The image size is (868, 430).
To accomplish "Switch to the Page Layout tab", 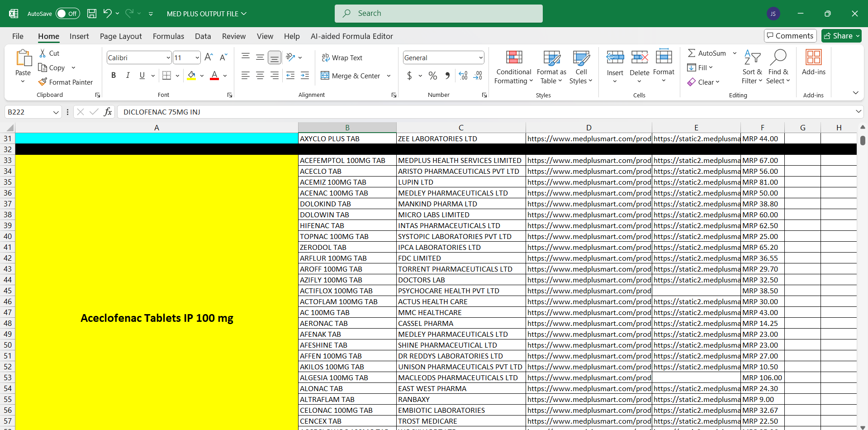I will (x=121, y=36).
